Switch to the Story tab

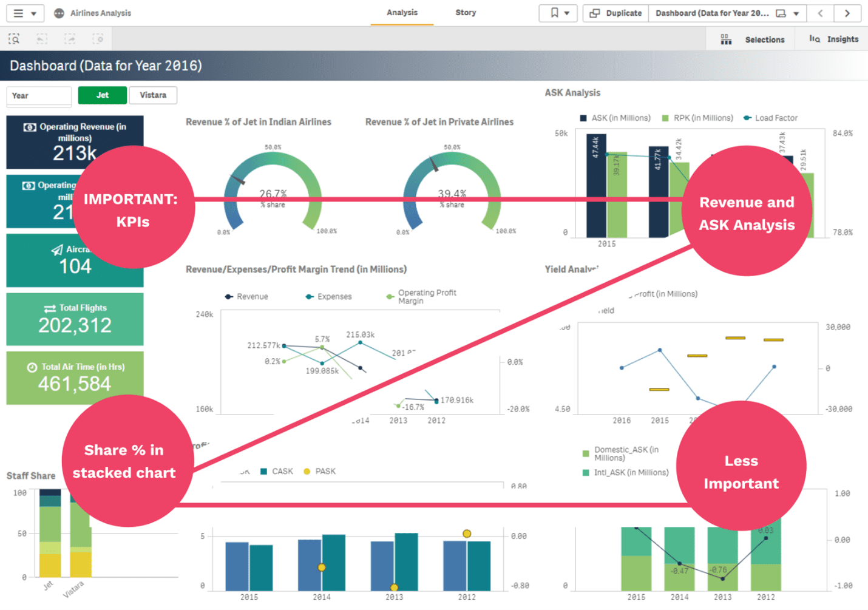pos(465,13)
